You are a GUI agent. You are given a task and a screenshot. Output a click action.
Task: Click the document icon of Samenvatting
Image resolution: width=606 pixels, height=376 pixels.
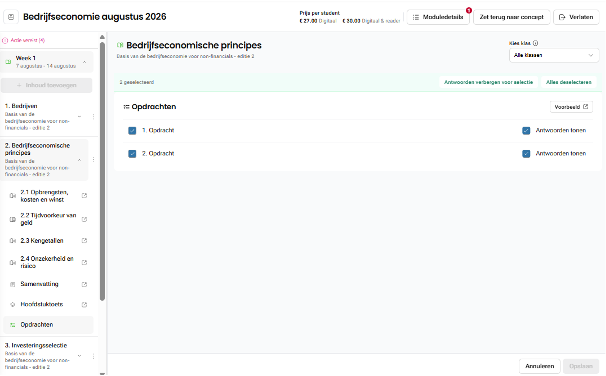tap(13, 284)
